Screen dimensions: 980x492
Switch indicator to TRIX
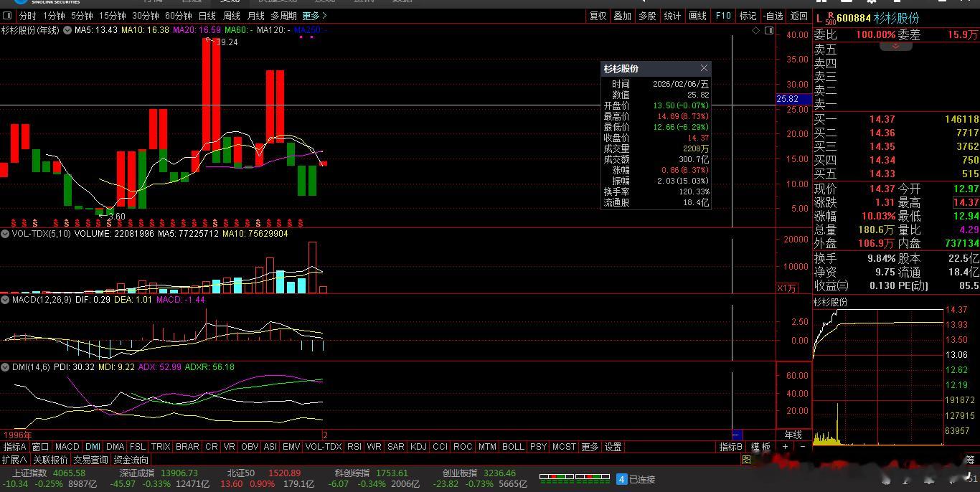[161, 447]
